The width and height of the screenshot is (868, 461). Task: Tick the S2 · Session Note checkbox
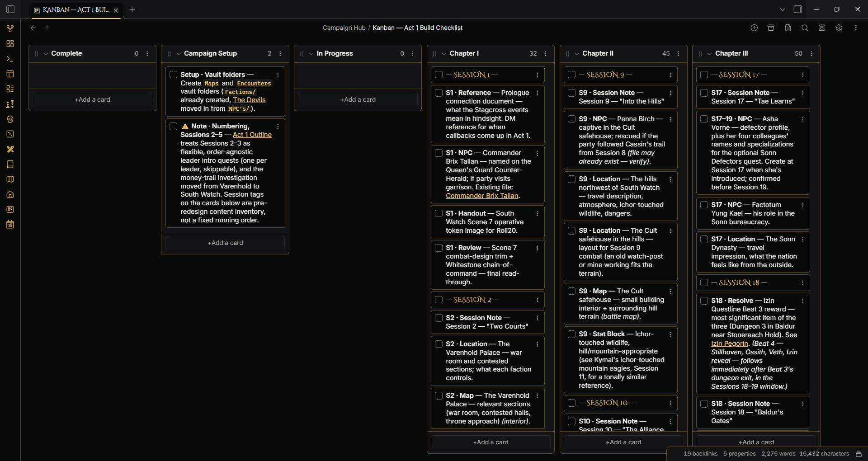[439, 318]
